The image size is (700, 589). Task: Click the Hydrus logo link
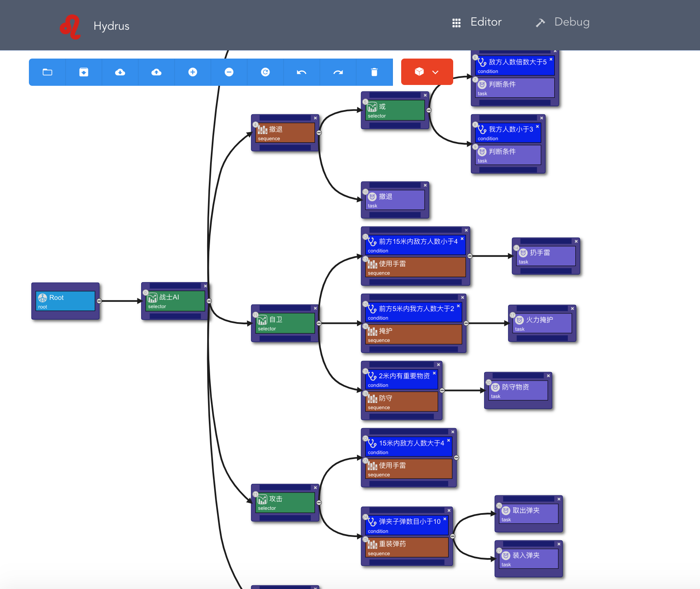pos(95,26)
